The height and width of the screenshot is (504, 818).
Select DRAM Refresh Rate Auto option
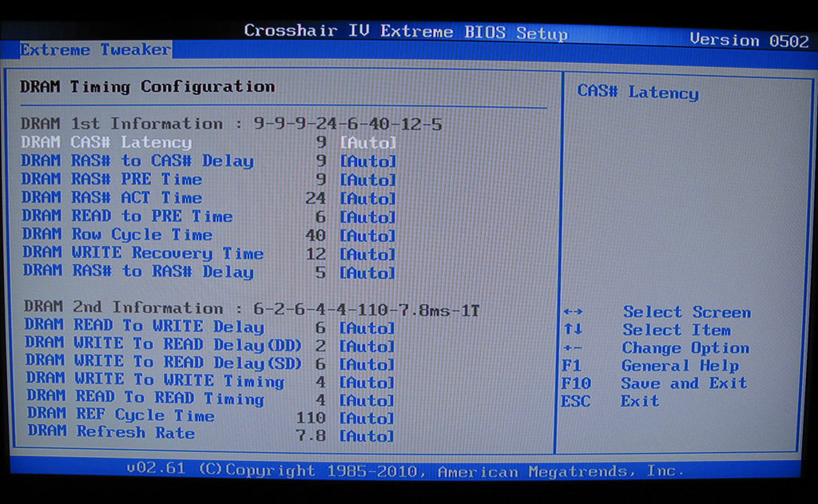pos(367,436)
